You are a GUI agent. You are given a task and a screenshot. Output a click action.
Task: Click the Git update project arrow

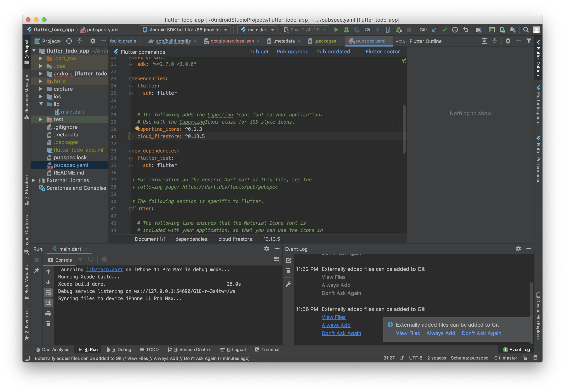point(434,30)
